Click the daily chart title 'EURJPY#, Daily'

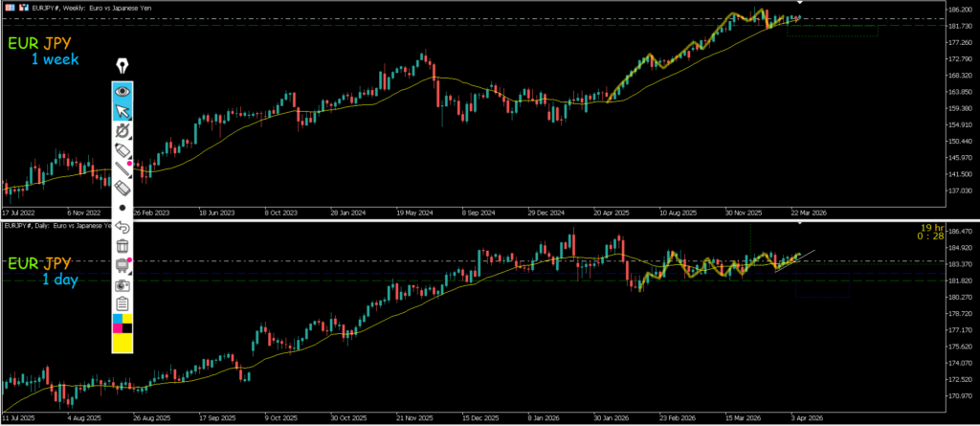(29, 225)
